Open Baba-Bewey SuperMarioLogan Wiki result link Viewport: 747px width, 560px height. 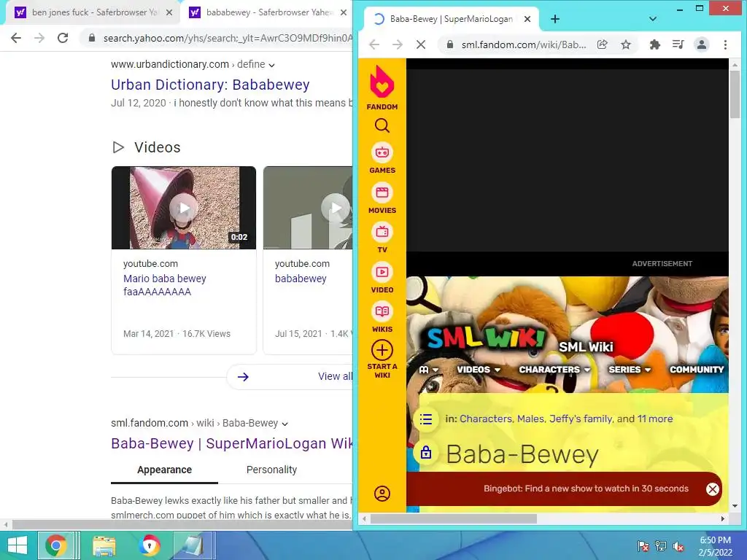(232, 443)
